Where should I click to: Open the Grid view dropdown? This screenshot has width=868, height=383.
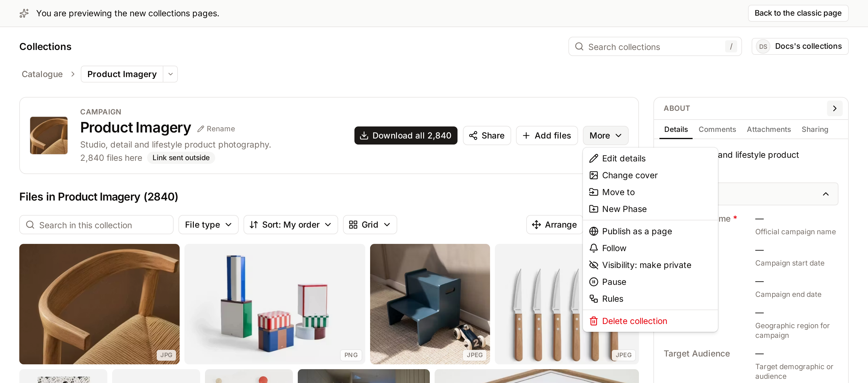click(x=370, y=225)
